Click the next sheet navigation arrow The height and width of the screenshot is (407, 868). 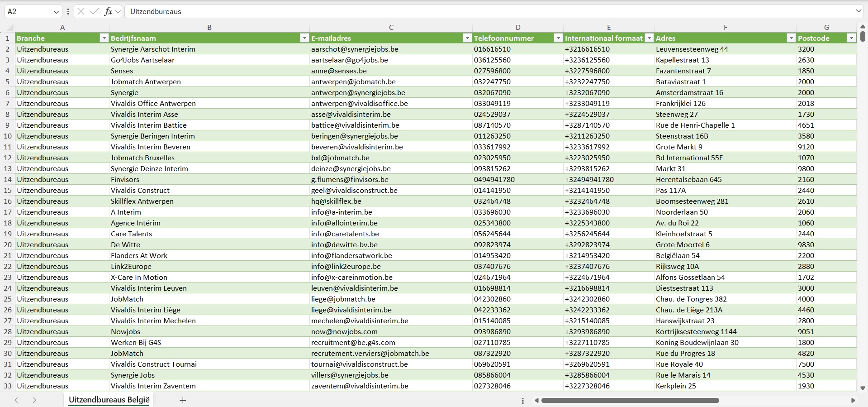click(x=34, y=400)
